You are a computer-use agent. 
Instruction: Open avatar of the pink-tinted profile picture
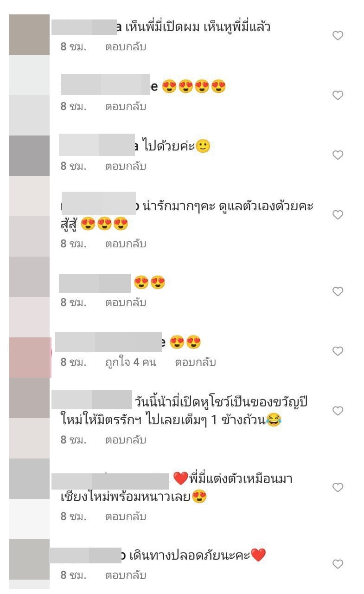(30, 357)
